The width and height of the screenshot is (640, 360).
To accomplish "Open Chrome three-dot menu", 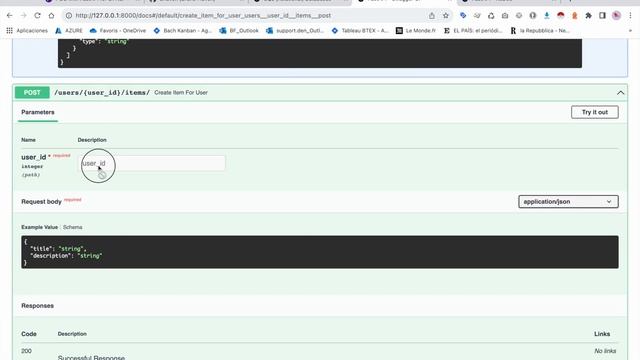I will click(x=630, y=16).
